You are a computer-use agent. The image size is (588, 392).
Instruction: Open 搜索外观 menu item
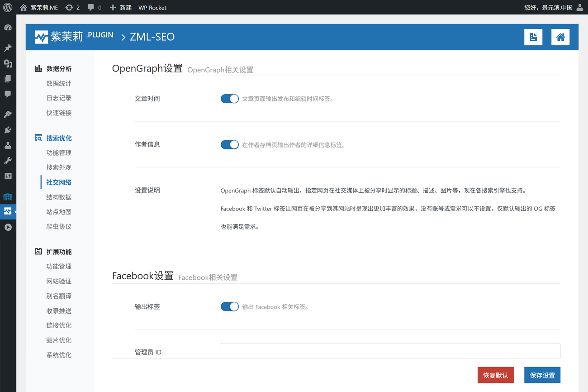coord(59,167)
